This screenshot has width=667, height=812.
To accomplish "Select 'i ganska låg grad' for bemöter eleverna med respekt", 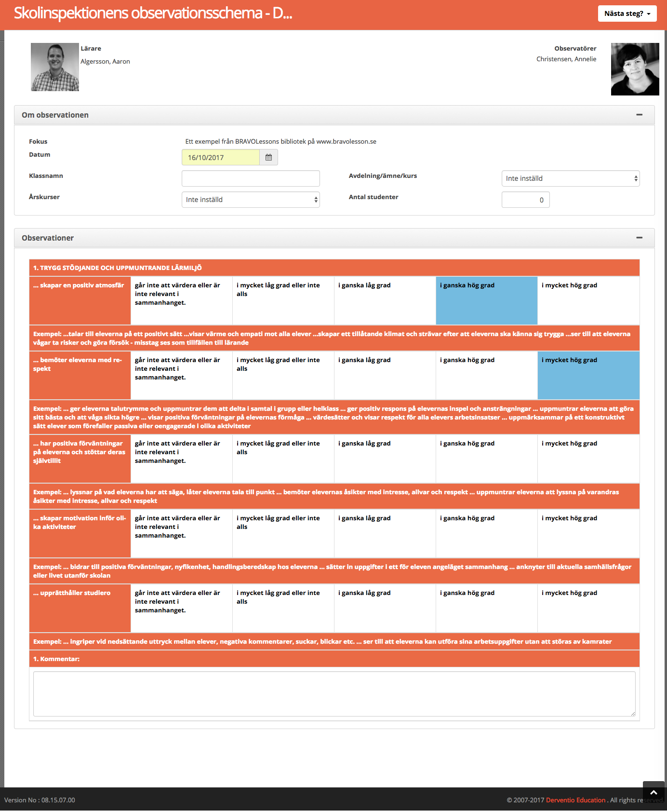I will point(385,375).
